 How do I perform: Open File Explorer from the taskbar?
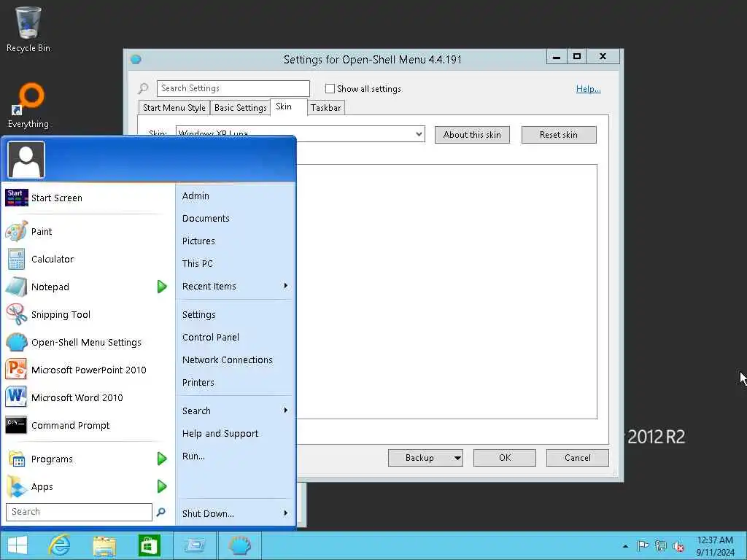coord(104,545)
